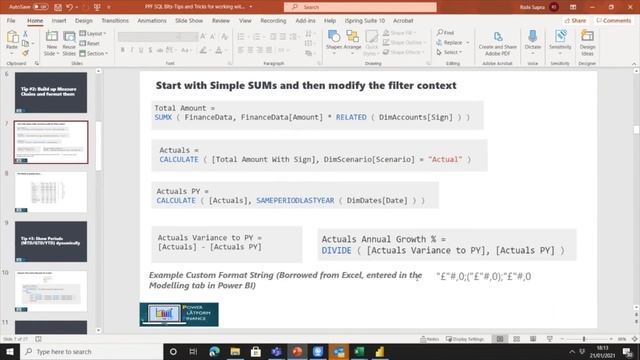Start presentation from beginning icon
The image size is (640, 360).
tap(97, 7)
